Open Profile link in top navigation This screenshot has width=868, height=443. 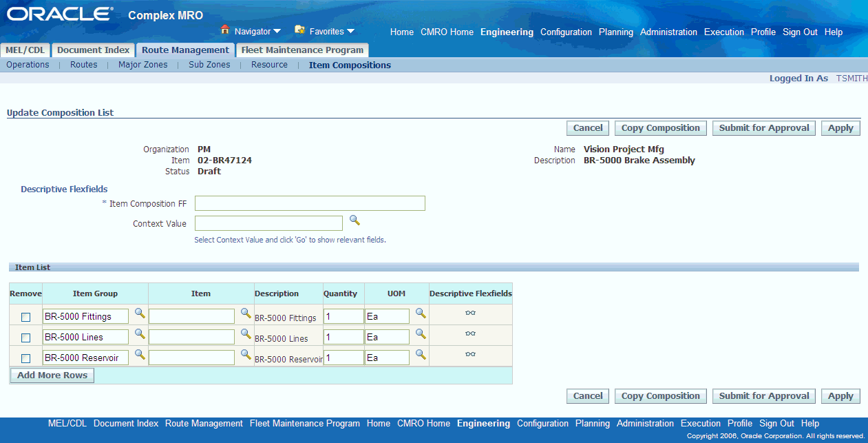[763, 32]
